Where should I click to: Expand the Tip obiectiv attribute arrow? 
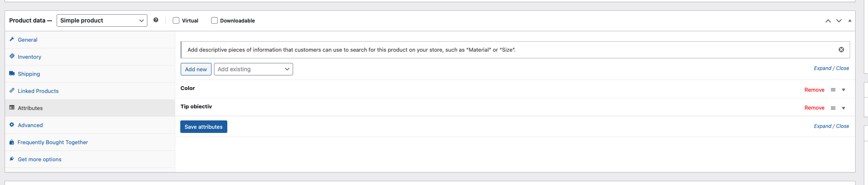pyautogui.click(x=843, y=108)
